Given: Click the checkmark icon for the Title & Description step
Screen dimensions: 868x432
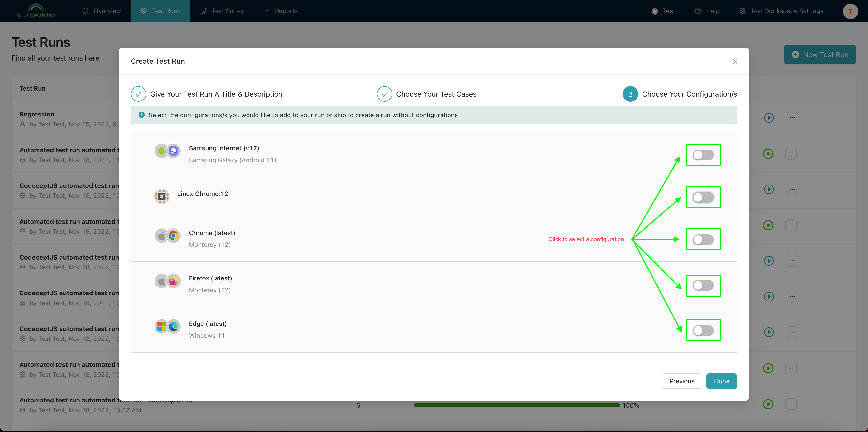Looking at the screenshot, I should click(x=138, y=94).
